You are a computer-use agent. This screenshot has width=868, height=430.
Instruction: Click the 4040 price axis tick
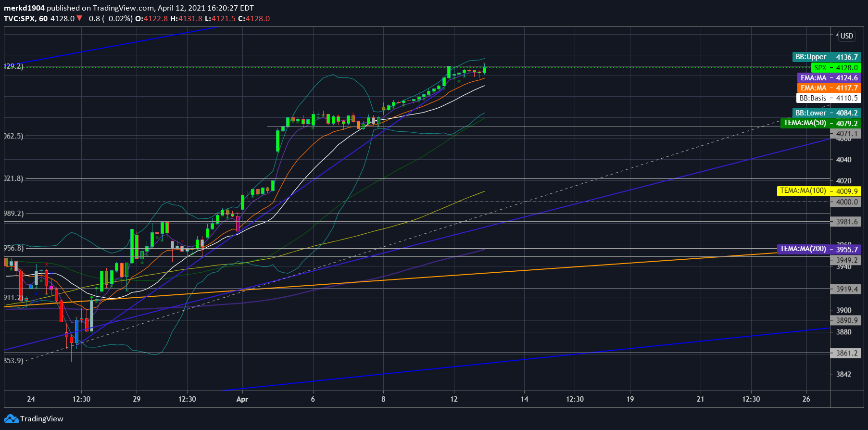844,160
